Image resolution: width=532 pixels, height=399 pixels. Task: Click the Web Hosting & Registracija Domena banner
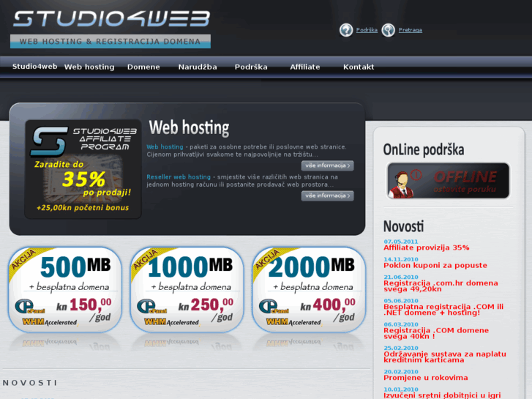click(110, 42)
